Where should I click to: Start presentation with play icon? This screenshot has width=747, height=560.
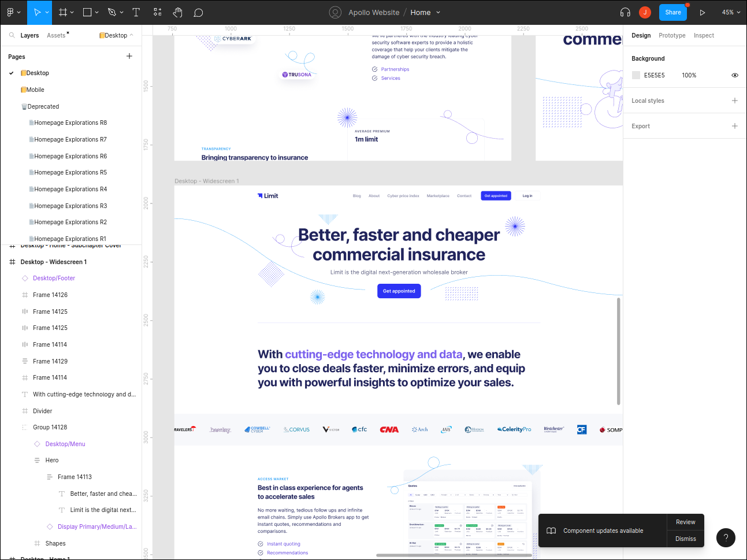(703, 12)
